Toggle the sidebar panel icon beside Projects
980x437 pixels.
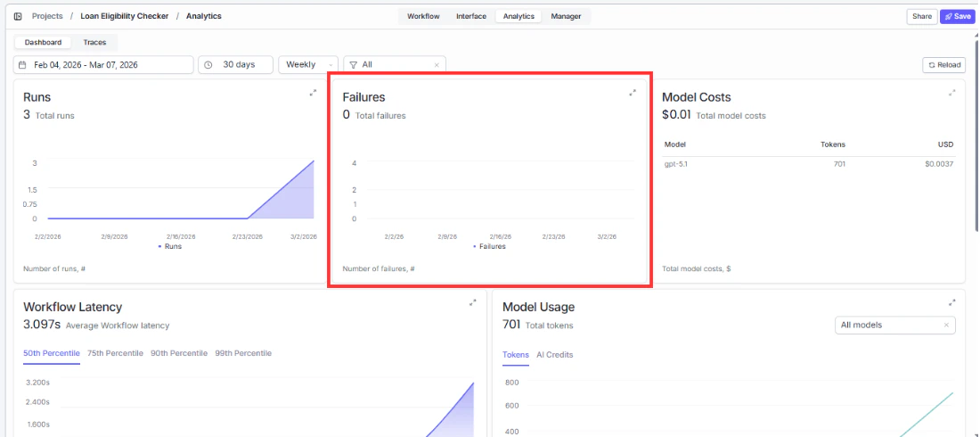18,16
